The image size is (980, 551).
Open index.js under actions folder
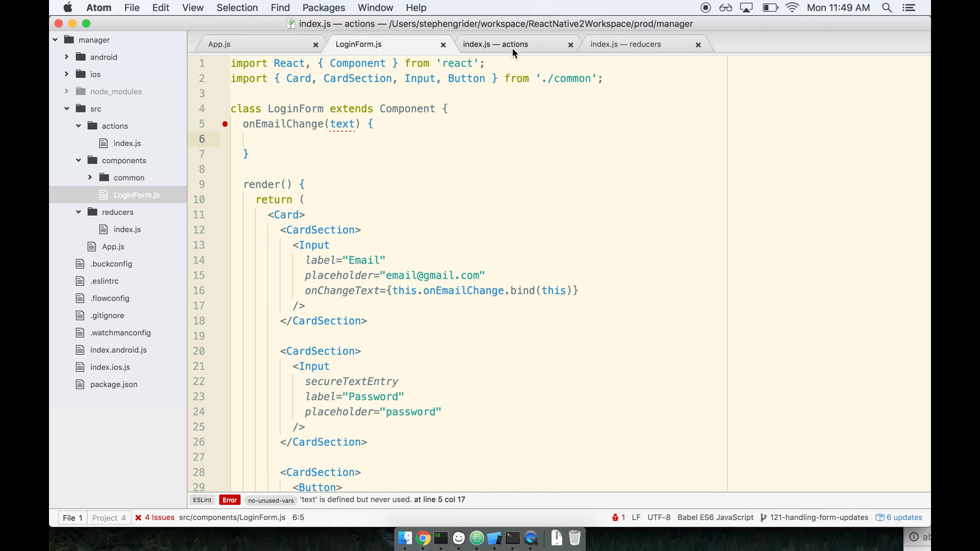[x=127, y=143]
